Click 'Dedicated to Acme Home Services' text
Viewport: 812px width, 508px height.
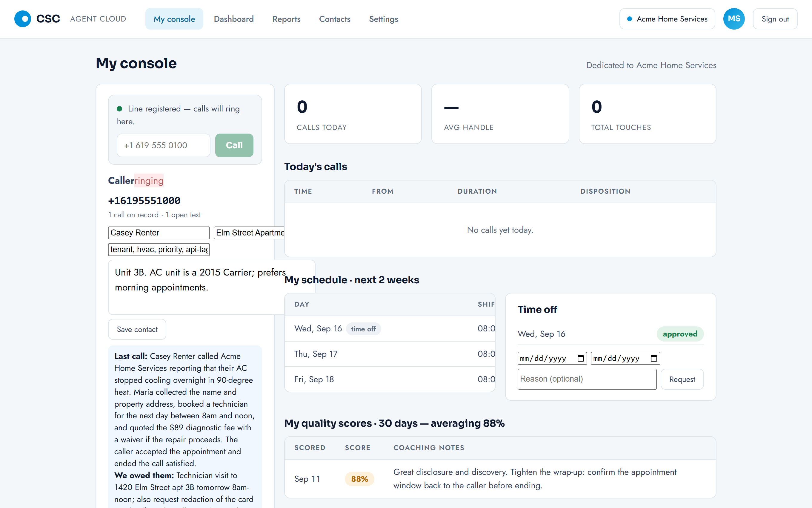(x=651, y=65)
